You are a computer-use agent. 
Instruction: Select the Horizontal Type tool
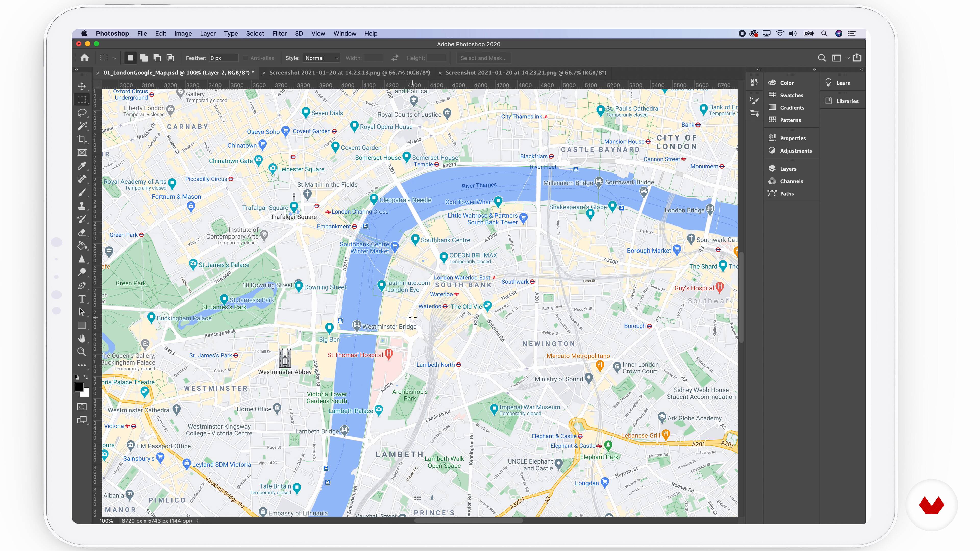[82, 299]
